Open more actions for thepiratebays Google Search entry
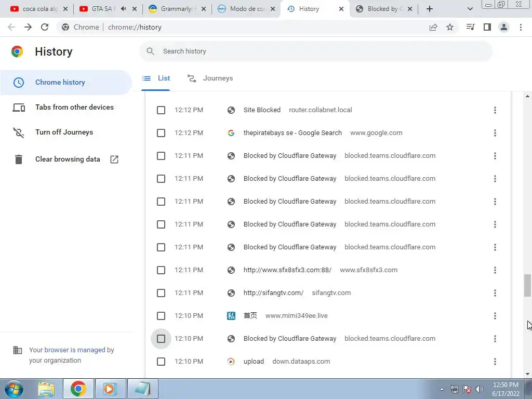Image resolution: width=532 pixels, height=399 pixels. 495,133
